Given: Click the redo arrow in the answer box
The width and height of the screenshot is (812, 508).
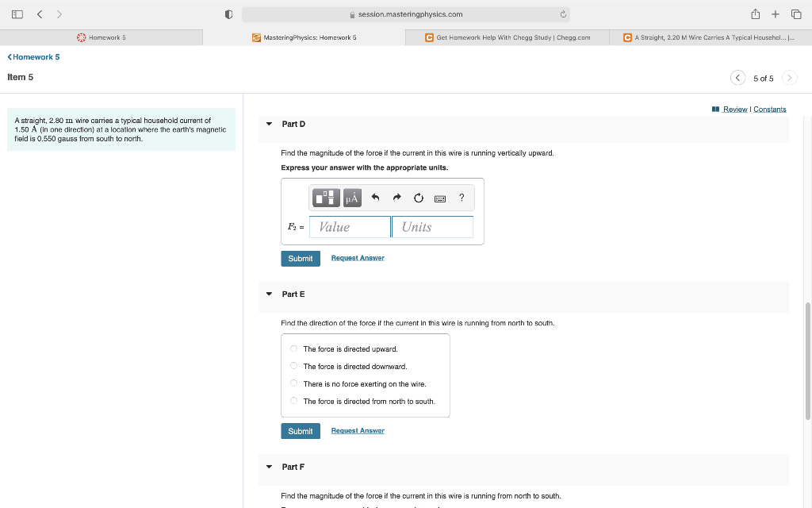Looking at the screenshot, I should pos(396,197).
